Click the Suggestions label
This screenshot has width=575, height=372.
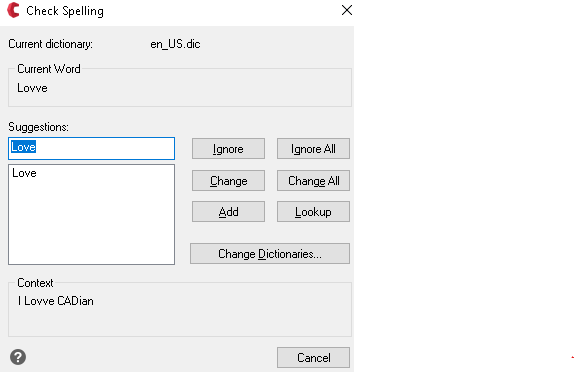tap(39, 127)
